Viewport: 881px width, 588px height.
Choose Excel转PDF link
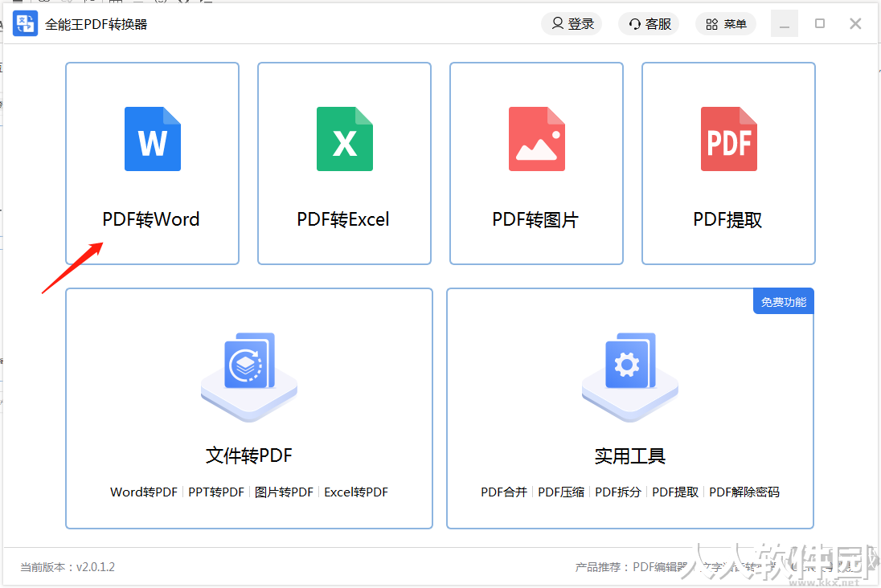[356, 492]
